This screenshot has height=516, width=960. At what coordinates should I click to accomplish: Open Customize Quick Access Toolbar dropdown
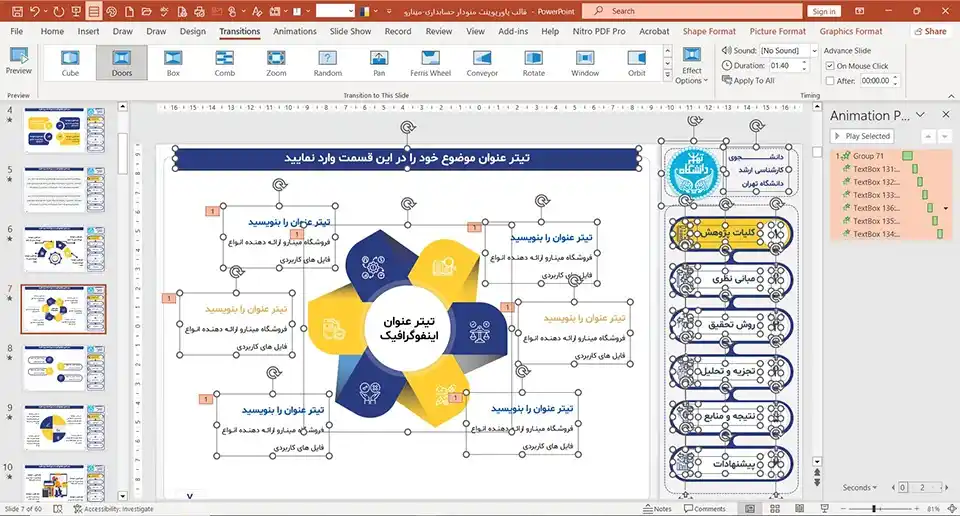click(x=388, y=11)
